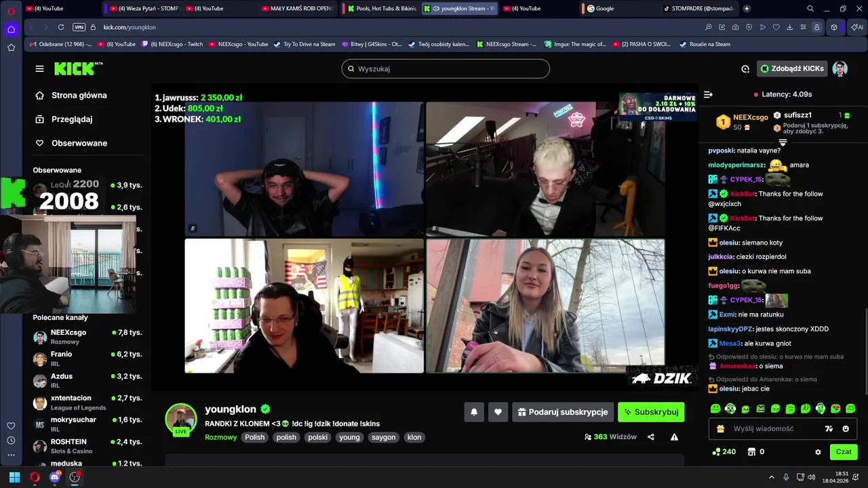Open Opera sidebar home icon
This screenshot has height=488, width=868.
tap(11, 29)
